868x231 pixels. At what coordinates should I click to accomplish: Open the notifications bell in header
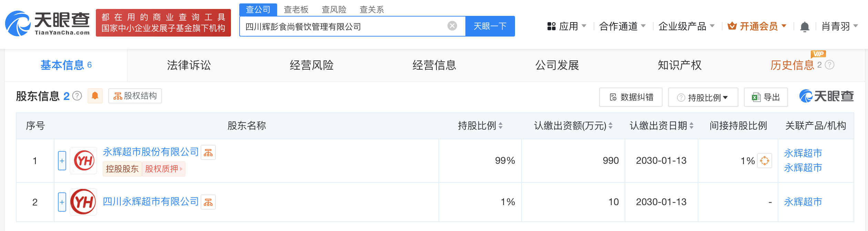tap(805, 27)
